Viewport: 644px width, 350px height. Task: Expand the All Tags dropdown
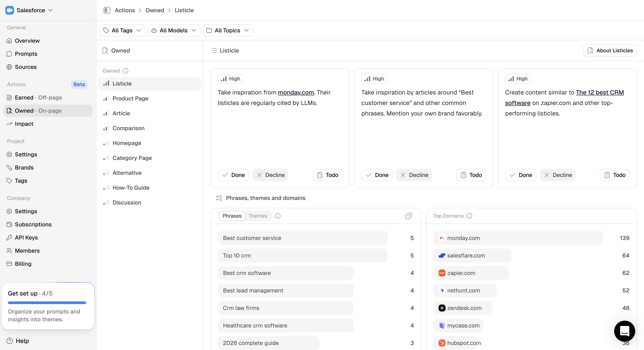pyautogui.click(x=122, y=30)
